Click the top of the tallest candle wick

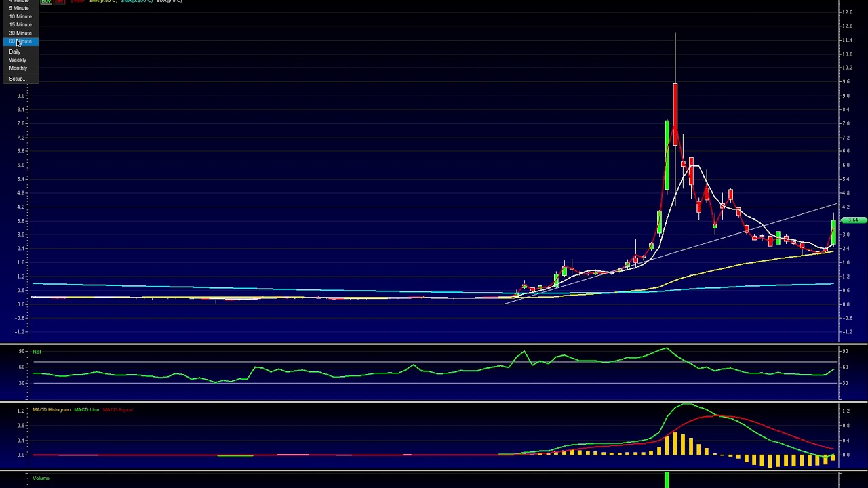[675, 33]
